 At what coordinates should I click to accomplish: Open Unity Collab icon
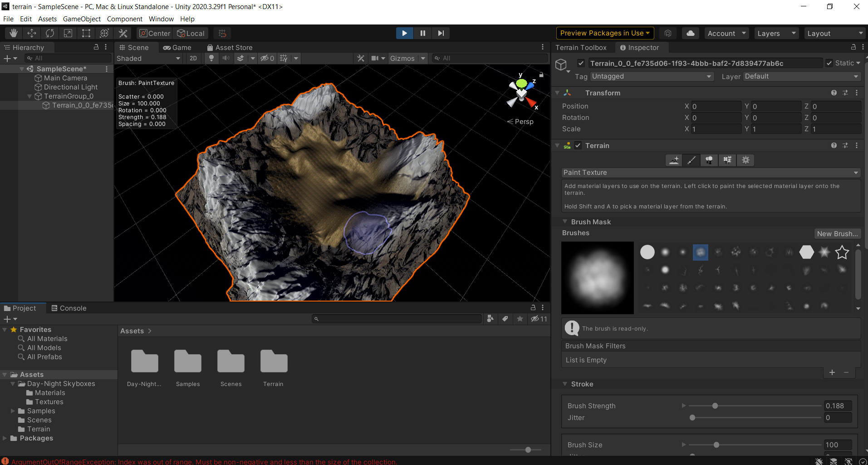point(668,33)
